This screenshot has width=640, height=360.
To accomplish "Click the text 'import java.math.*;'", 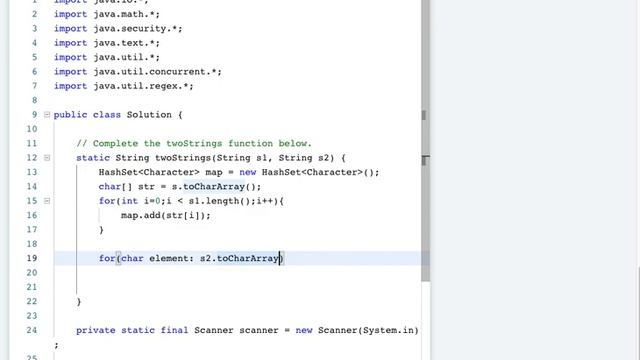I will (x=107, y=14).
